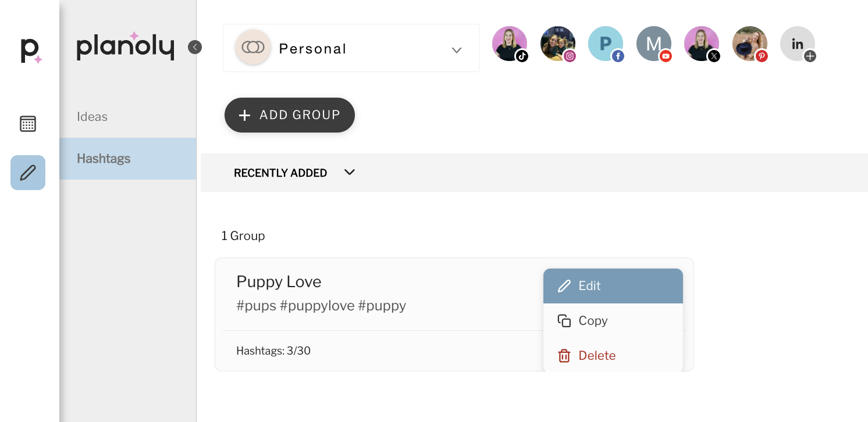Viewport: 868px width, 422px height.
Task: Select the TikTok account avatar
Action: (x=510, y=44)
